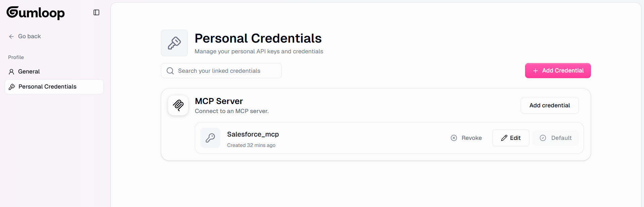Go back using the Go back link

point(29,36)
